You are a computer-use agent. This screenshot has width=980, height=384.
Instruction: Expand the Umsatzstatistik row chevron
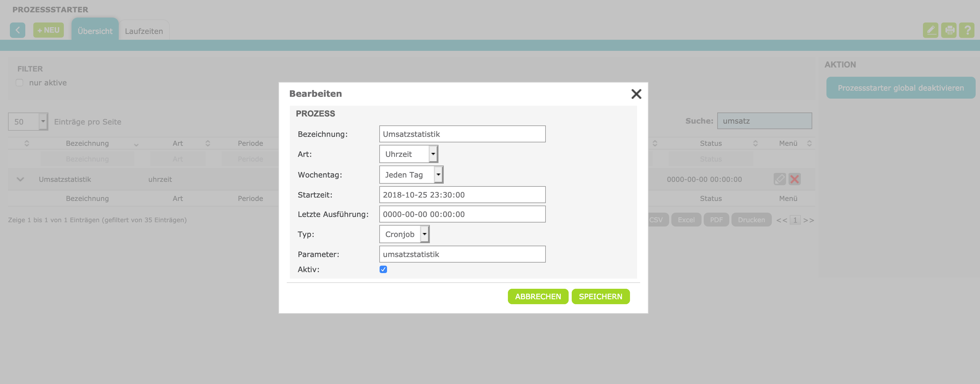[21, 179]
